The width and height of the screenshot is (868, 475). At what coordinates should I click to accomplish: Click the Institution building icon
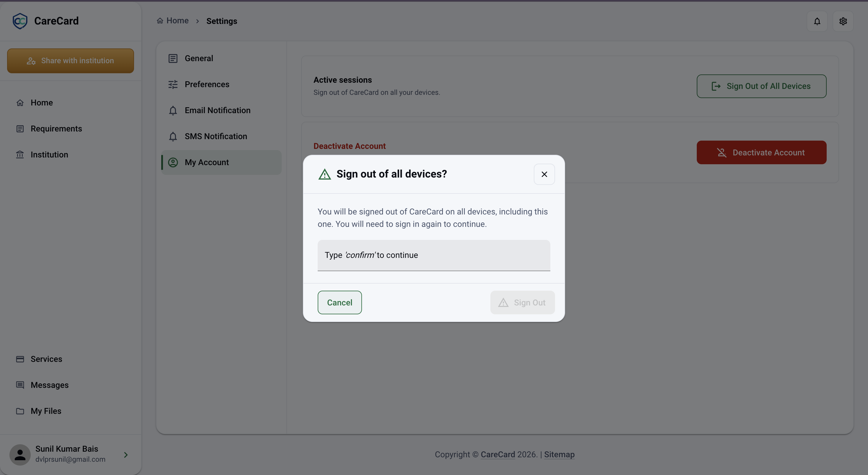(20, 154)
